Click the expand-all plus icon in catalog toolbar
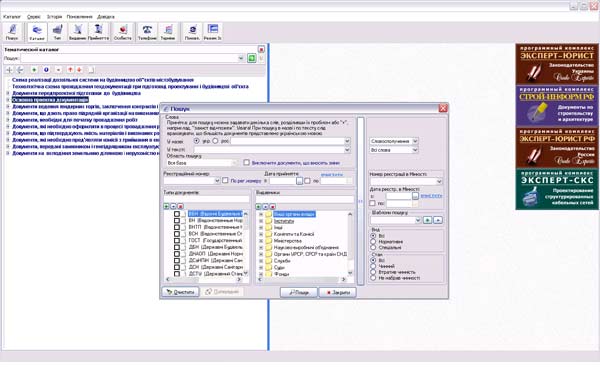This screenshot has height=375, width=600. click(9, 70)
